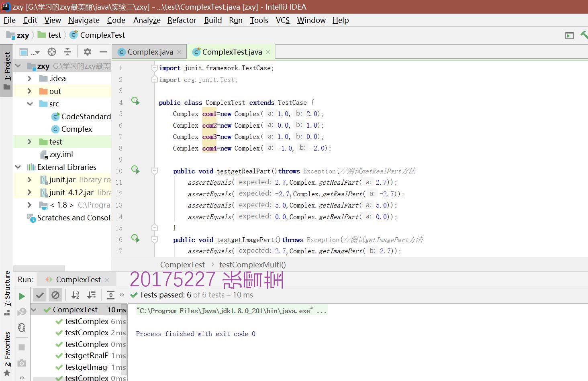Toggle the Structure tool window
The image size is (588, 381).
pos(7,293)
